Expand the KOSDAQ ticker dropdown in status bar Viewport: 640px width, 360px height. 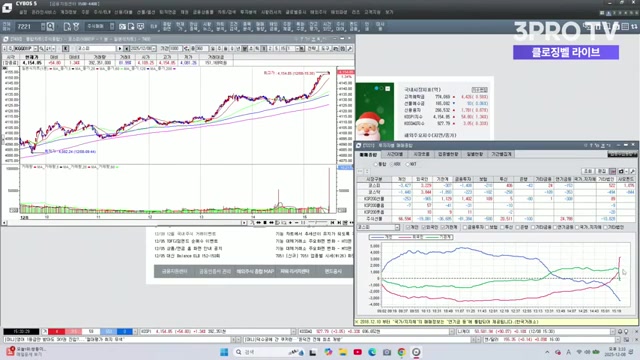point(452,332)
